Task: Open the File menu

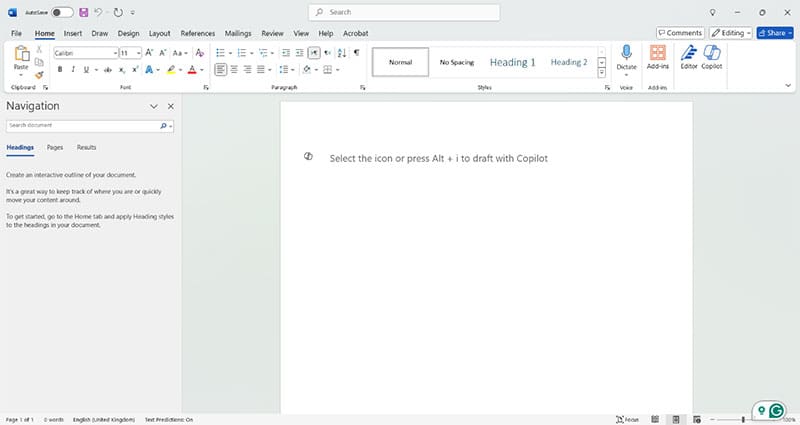Action: (16, 33)
